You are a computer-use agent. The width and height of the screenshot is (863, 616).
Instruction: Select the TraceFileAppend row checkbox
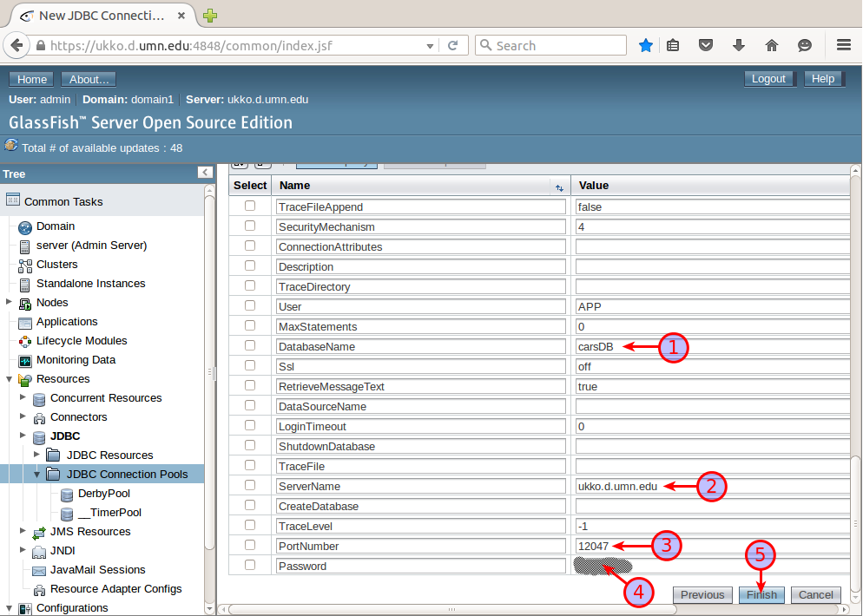(250, 206)
